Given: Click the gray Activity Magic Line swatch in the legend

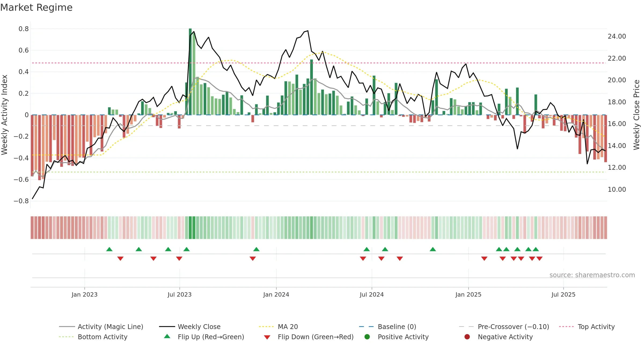Looking at the screenshot, I should click(x=67, y=327).
